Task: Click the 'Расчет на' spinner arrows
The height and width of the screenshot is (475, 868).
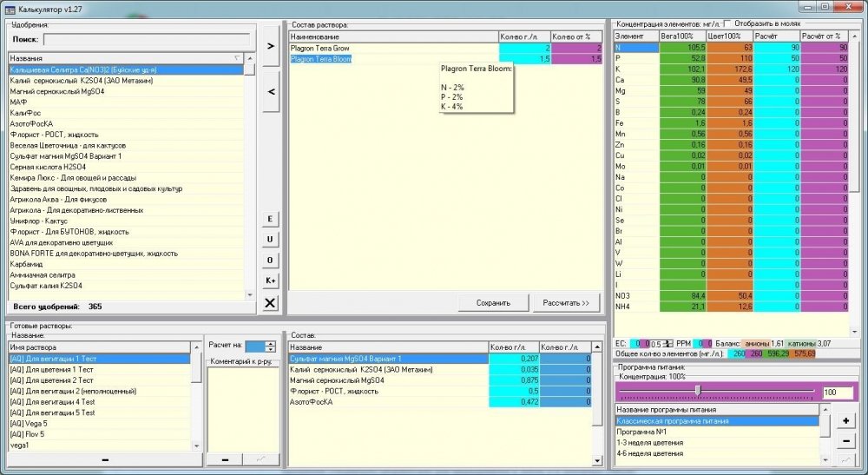Action: pyautogui.click(x=270, y=346)
